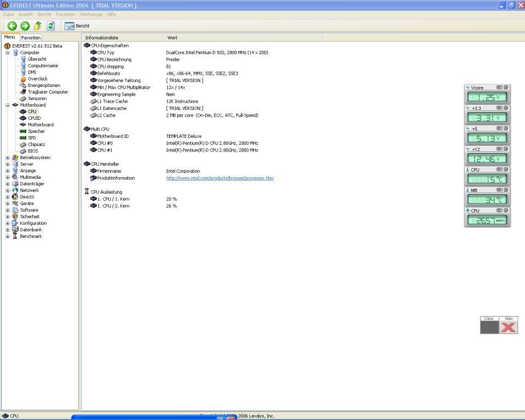The height and width of the screenshot is (420, 525).
Task: Open the Hilfe menu
Action: tap(112, 14)
